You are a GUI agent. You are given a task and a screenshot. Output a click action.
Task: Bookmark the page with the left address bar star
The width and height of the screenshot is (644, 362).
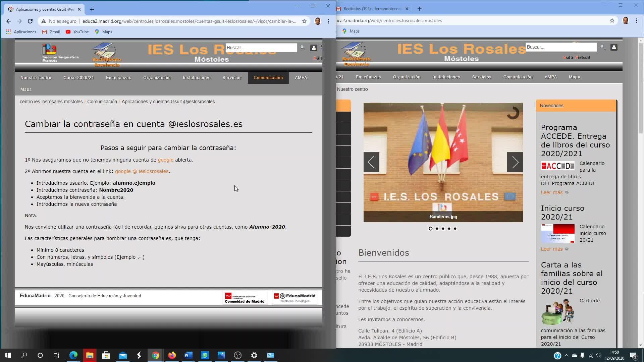(304, 21)
